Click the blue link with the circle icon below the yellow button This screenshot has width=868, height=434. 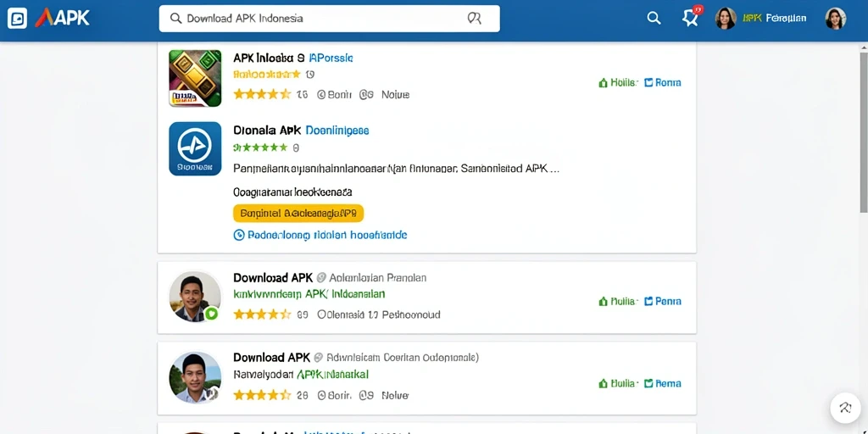(x=320, y=235)
